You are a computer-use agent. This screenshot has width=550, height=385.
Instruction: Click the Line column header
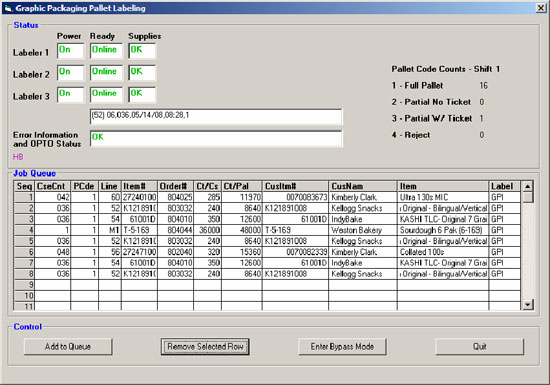click(110, 186)
